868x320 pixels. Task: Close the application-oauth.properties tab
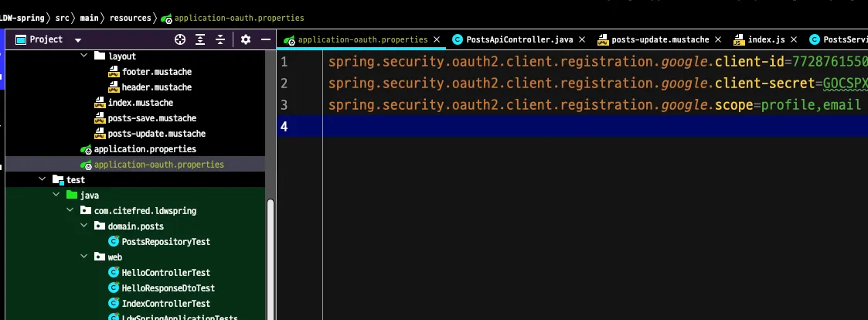[x=437, y=39]
